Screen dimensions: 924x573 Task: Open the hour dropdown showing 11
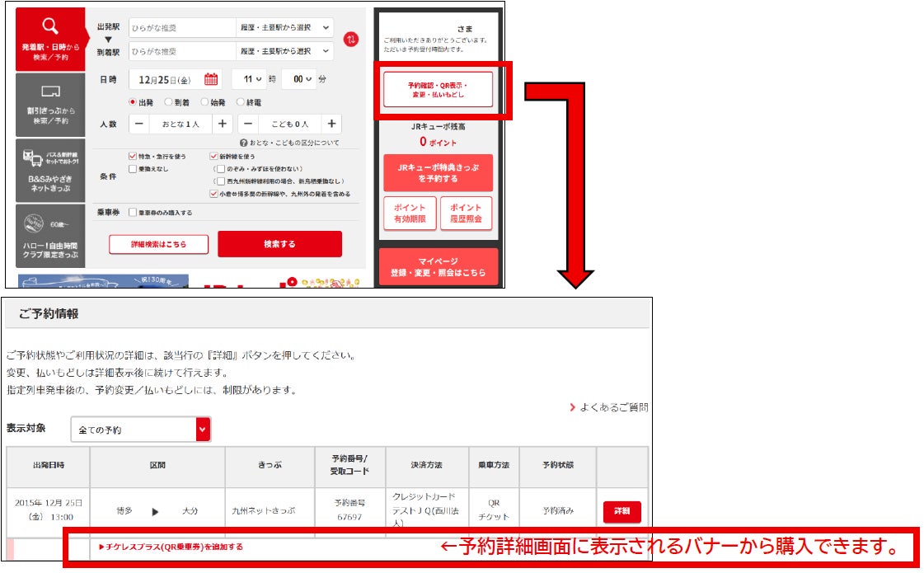point(249,79)
